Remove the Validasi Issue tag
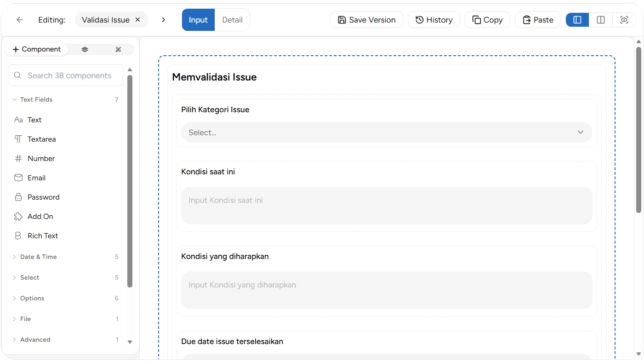The height and width of the screenshot is (362, 644). pos(138,20)
